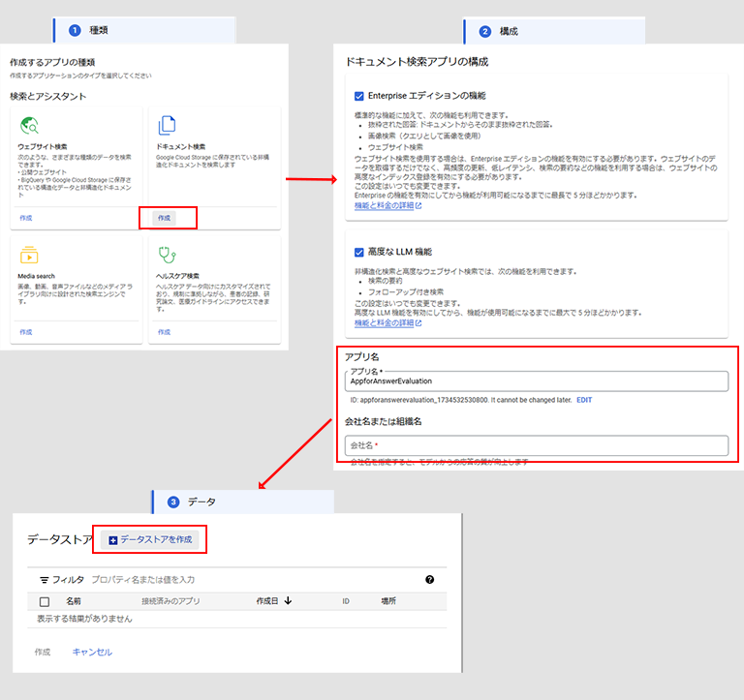Viewport: 744px width, 700px height.
Task: Click the 名前 column header
Action: click(74, 601)
